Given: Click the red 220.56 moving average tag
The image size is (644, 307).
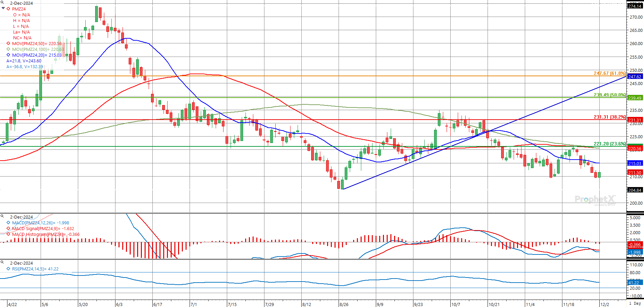Looking at the screenshot, I should 635,148.
